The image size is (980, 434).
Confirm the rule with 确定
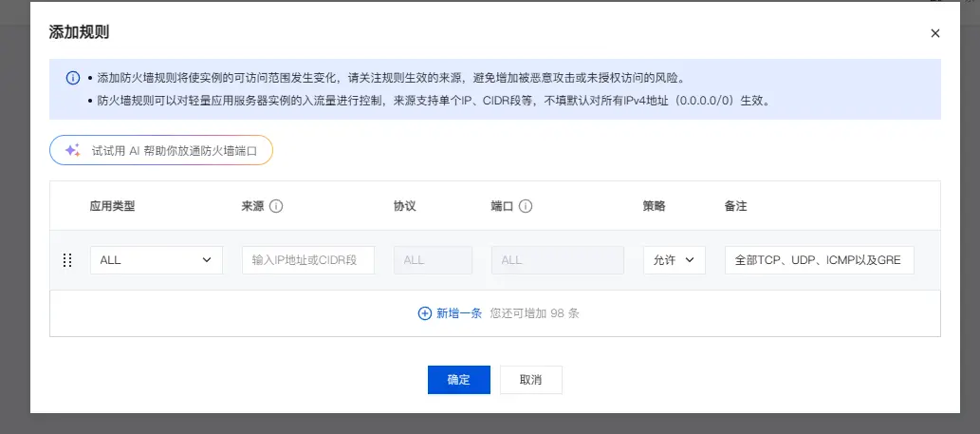458,380
